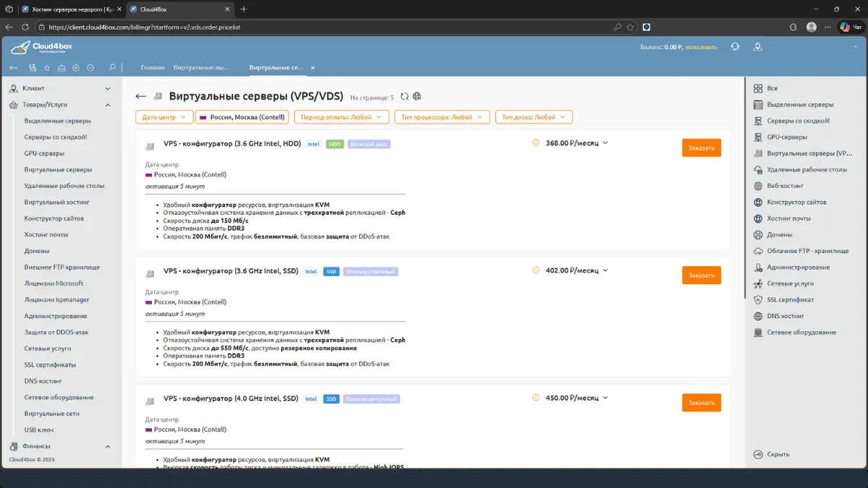Click the favorites star icon in toolbar
868x488 pixels.
[47, 68]
